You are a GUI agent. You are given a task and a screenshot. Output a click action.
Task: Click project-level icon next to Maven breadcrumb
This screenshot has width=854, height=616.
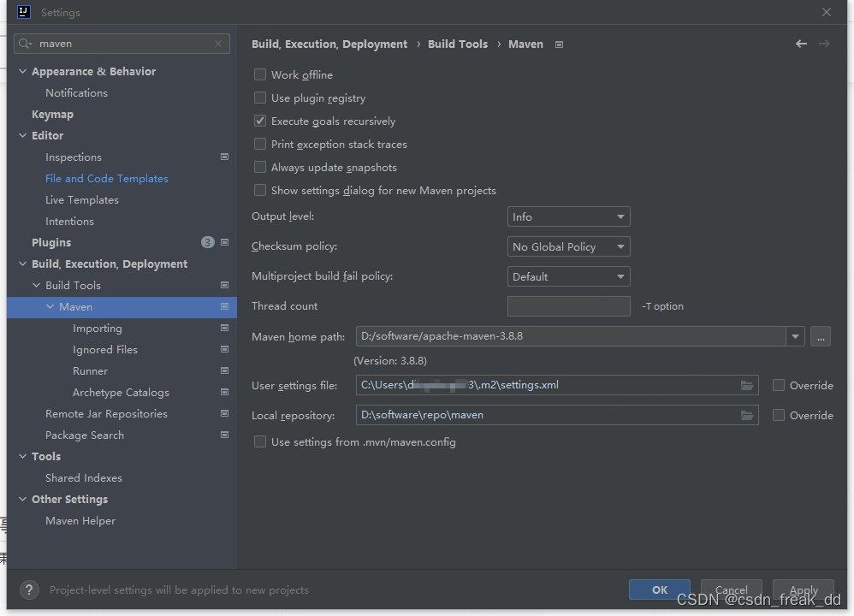(x=559, y=44)
